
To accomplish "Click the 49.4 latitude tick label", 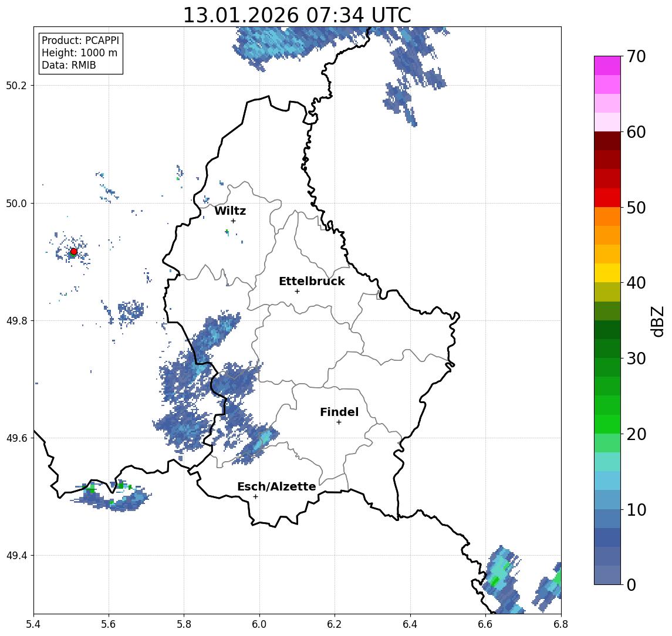I will 16,556.
